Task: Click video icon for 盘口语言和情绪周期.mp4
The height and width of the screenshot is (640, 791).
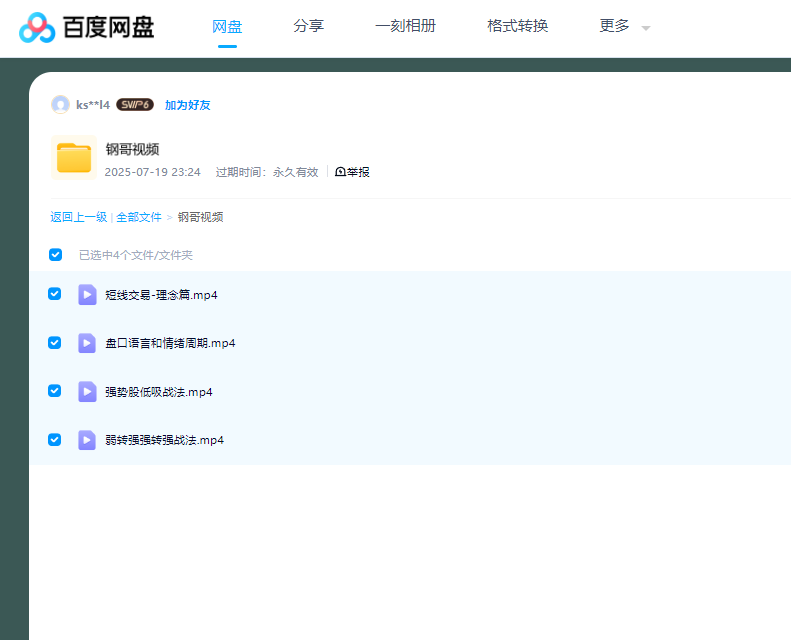Action: [87, 343]
